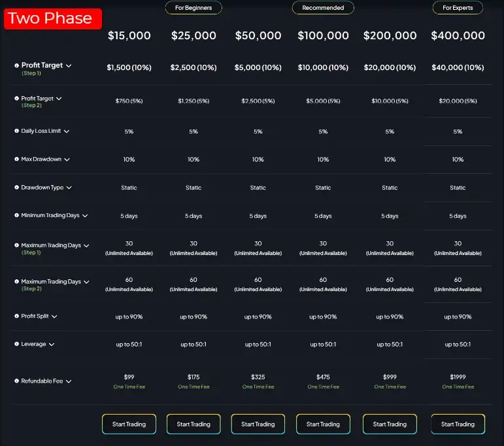Screen dimensions: 504x446
Task: Expand the Maximum Trading Days Step 2 chevron
Action: pyautogui.click(x=86, y=282)
